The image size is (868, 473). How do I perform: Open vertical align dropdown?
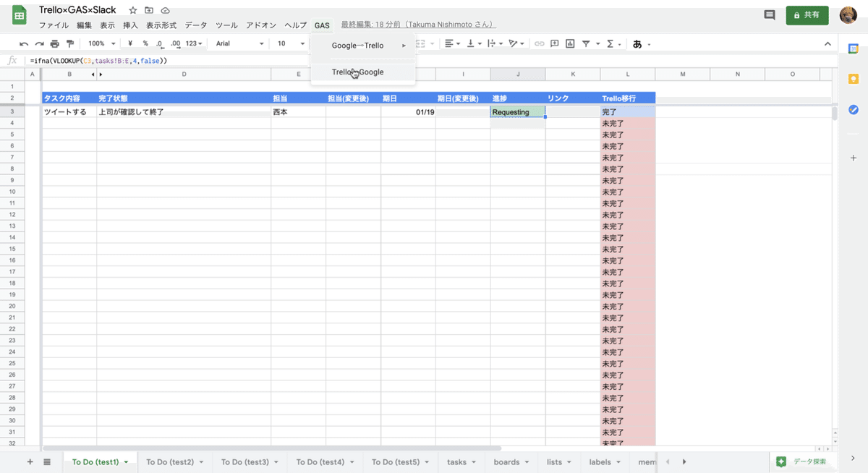pyautogui.click(x=474, y=43)
